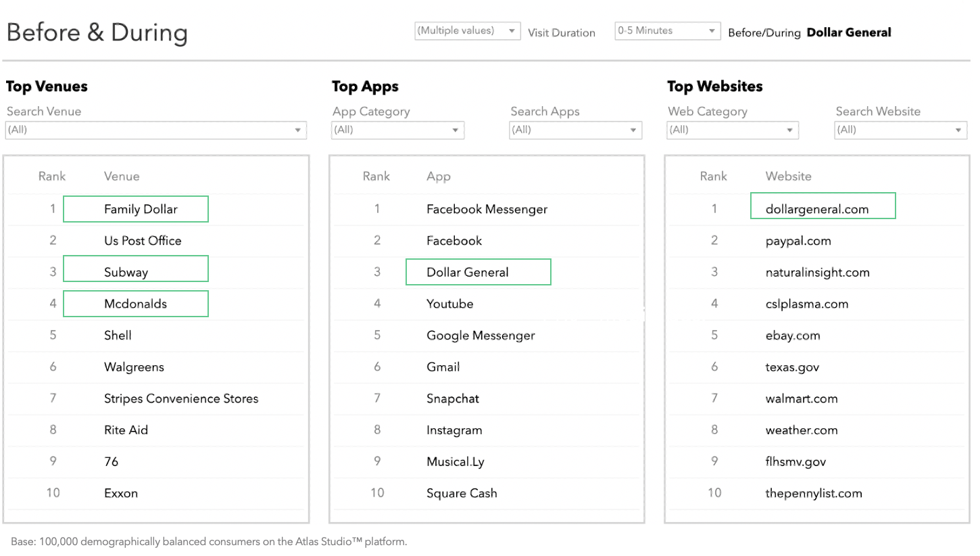Click thepennylist.com website entry
Screen dimensions: 980x556
pyautogui.click(x=814, y=494)
